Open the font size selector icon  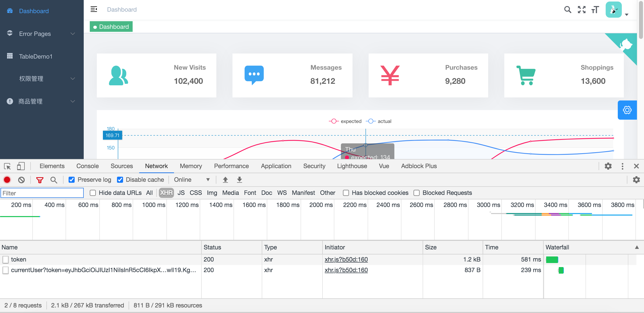pyautogui.click(x=595, y=10)
